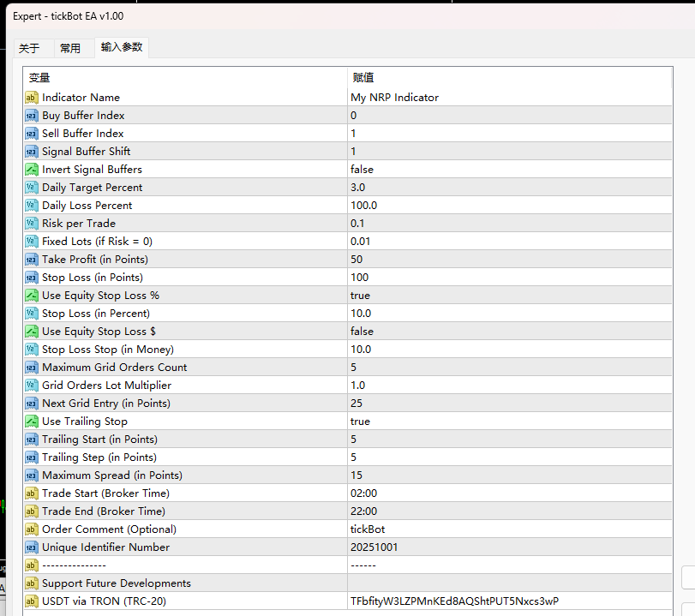This screenshot has width=695, height=616.
Task: Toggle the Use Equity Stop Loss % value
Action: [x=509, y=295]
